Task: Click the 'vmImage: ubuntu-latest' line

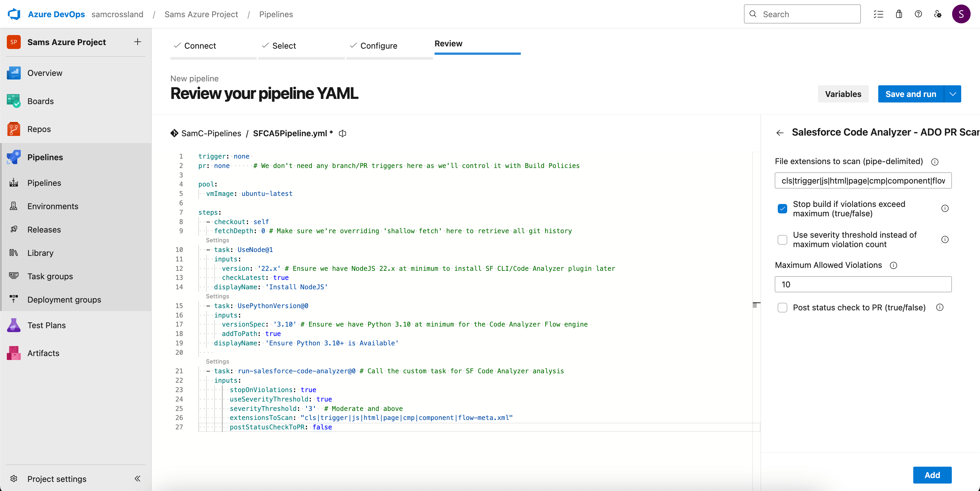Action: pyautogui.click(x=249, y=193)
